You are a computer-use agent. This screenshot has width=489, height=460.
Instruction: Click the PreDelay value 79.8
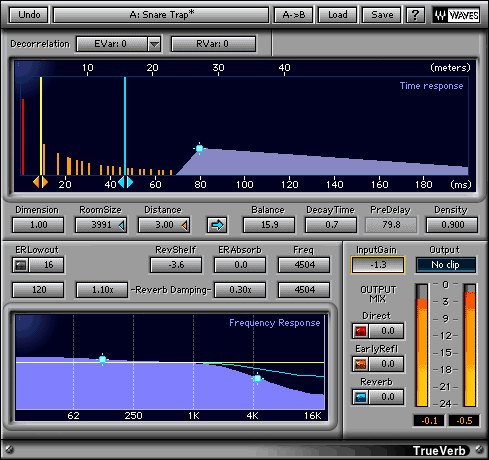tap(391, 225)
